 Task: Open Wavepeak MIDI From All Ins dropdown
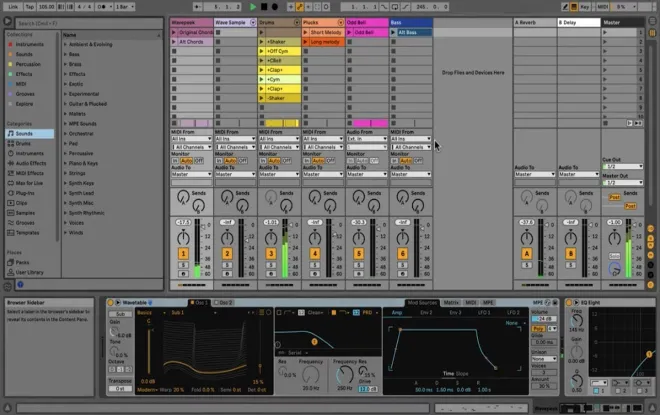[192, 138]
